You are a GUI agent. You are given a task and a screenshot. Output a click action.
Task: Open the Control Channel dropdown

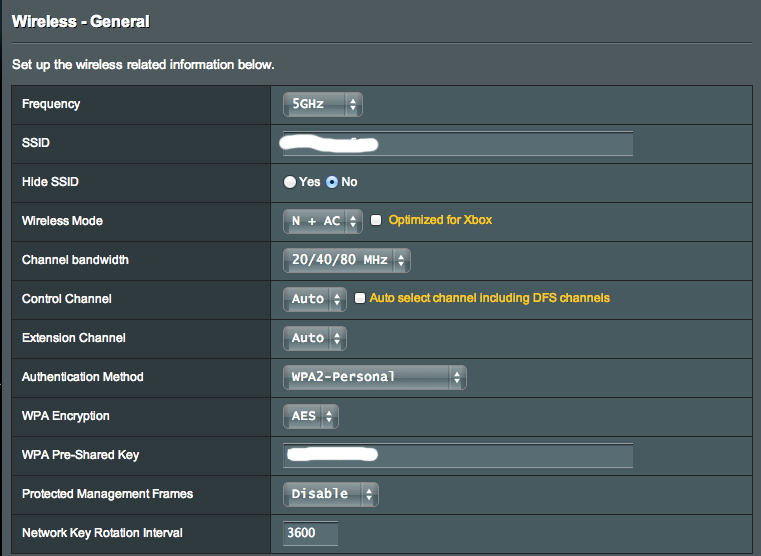[314, 299]
